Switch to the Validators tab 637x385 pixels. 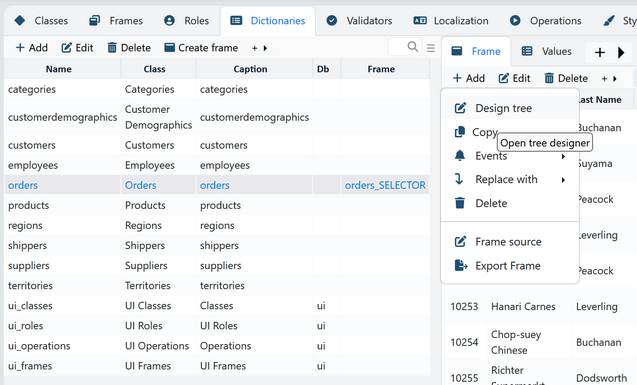(x=360, y=21)
